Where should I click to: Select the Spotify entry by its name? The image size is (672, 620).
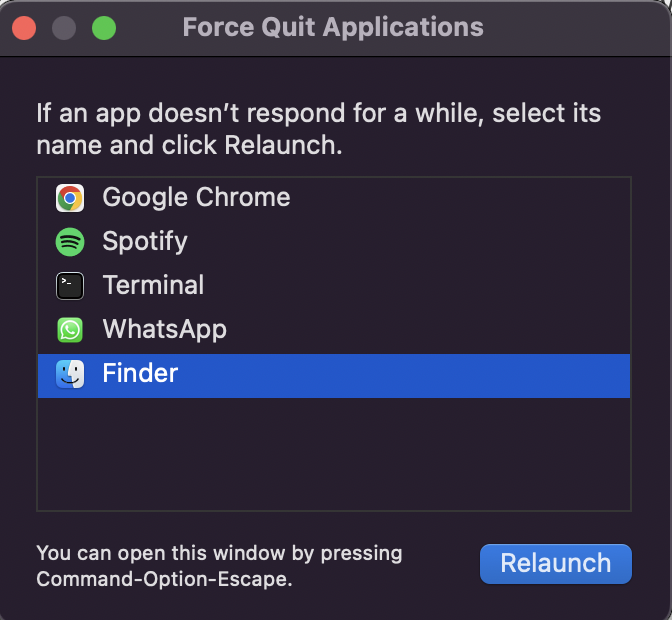(x=145, y=241)
